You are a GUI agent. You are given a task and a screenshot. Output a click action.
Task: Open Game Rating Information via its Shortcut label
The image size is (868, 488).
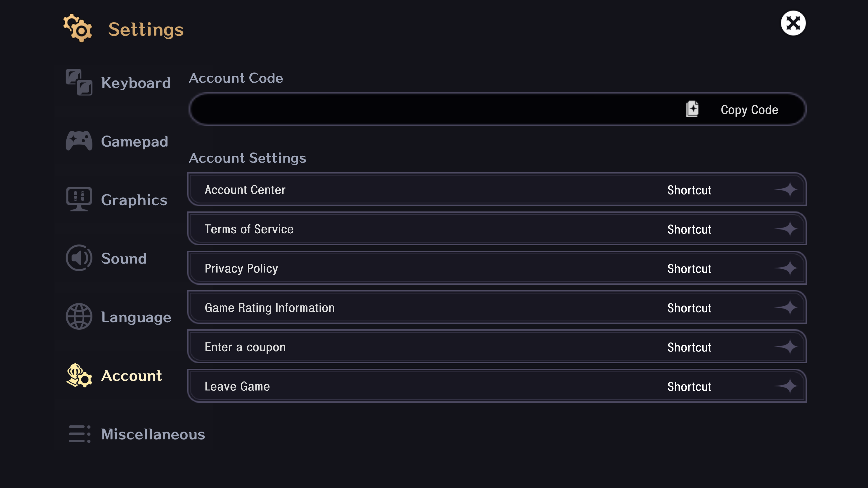[x=689, y=308]
